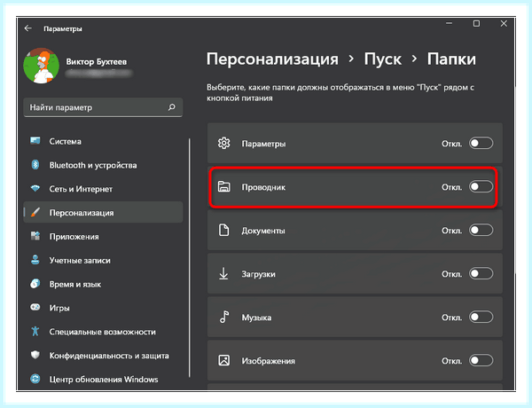The width and height of the screenshot is (532, 408).
Task: Click the Персонализация breadcrumb in the heading
Action: coord(272,59)
